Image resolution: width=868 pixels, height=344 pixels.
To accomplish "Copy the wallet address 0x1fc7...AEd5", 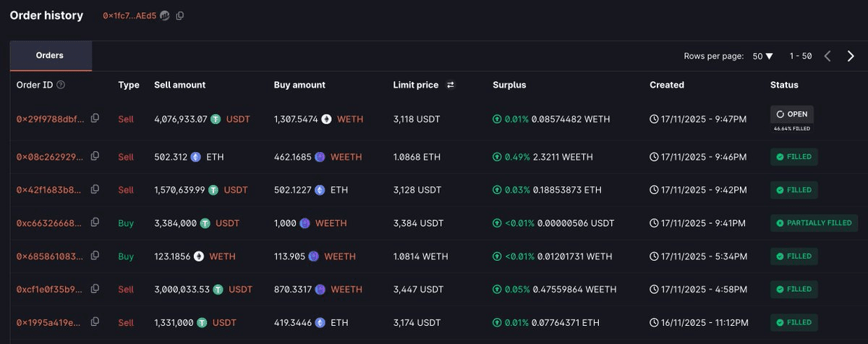I will click(x=180, y=16).
